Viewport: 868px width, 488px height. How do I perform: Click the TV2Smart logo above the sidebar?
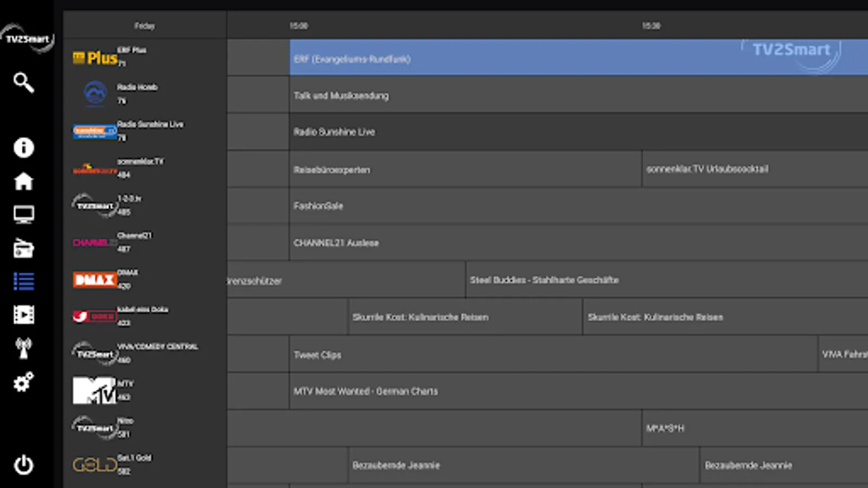pos(27,38)
